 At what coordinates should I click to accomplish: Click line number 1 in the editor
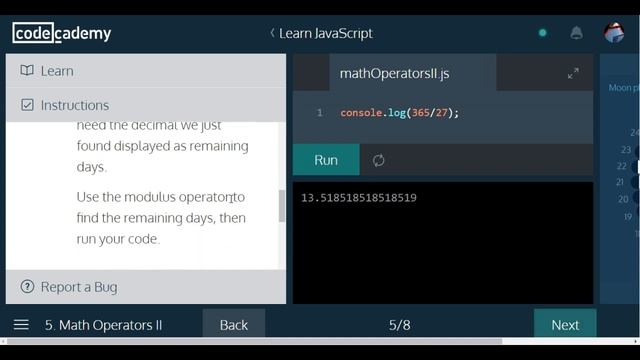tap(319, 113)
